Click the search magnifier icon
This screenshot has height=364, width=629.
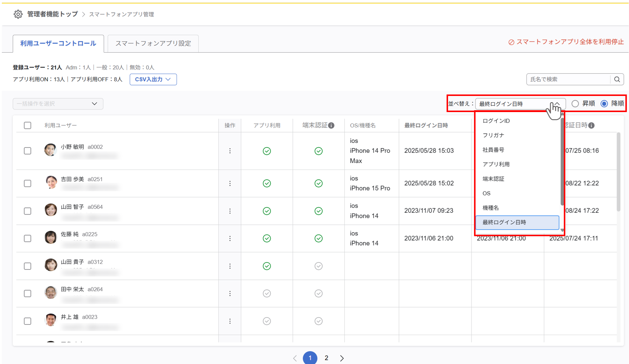(617, 79)
